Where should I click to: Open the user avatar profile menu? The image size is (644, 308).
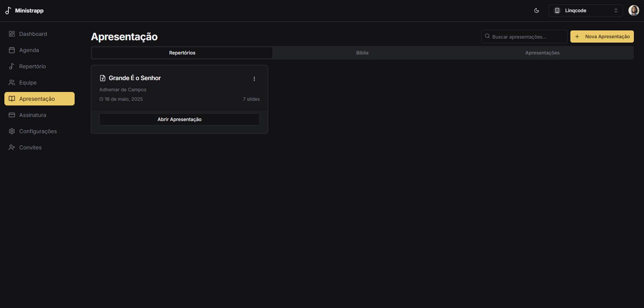(x=633, y=10)
